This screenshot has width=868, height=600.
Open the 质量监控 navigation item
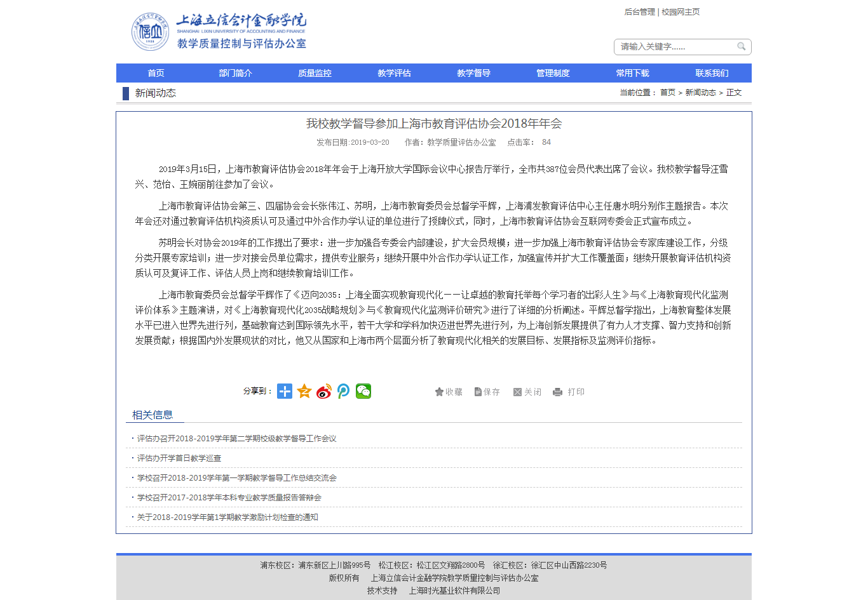(x=315, y=73)
